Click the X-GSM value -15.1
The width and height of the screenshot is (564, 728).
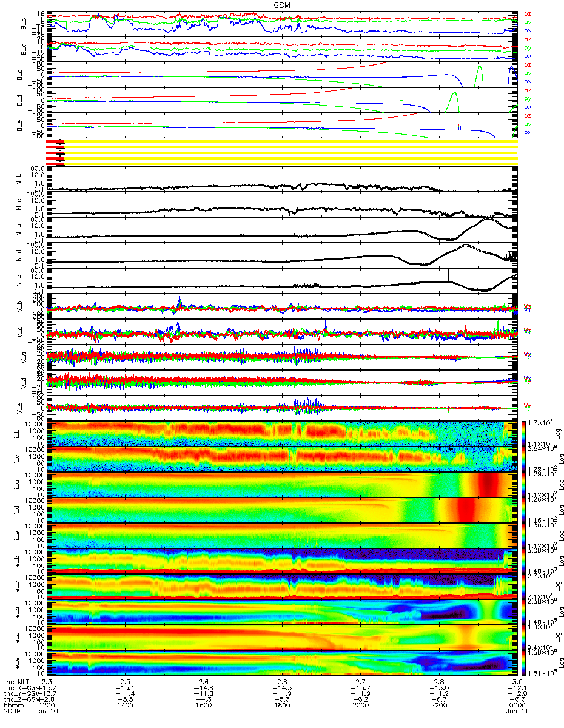[x=125, y=689]
